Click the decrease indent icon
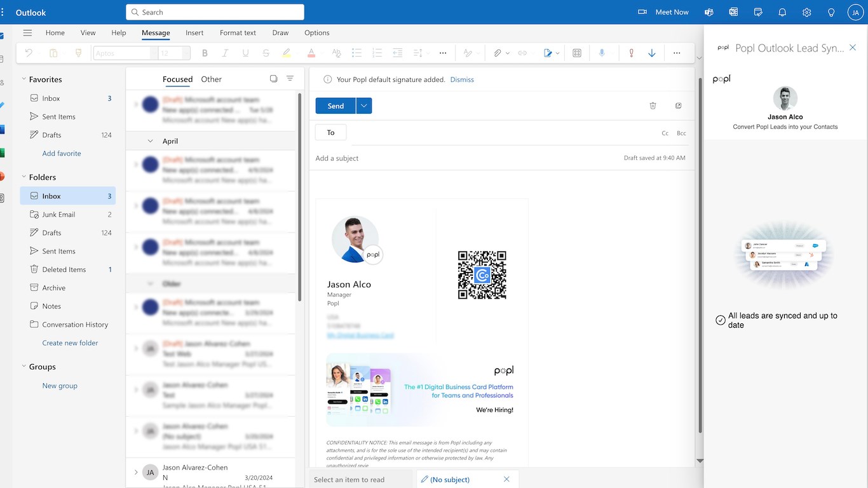868x488 pixels. coord(398,53)
